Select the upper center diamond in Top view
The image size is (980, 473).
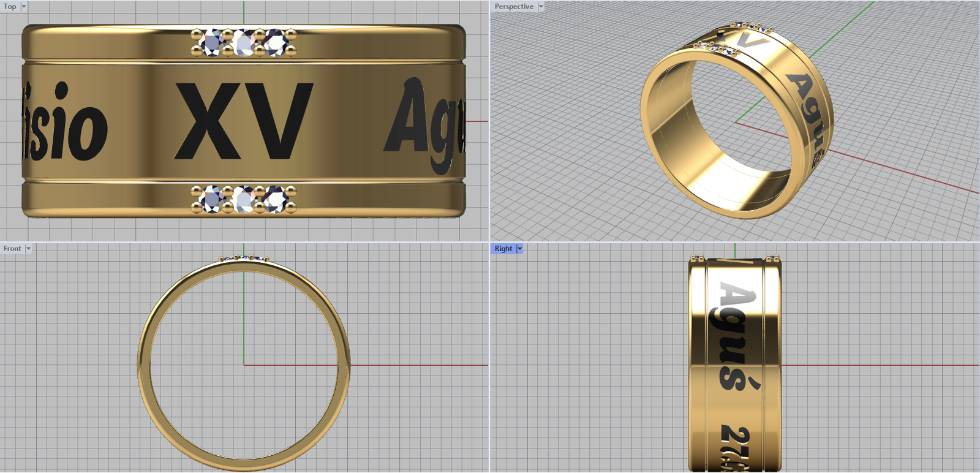244,42
